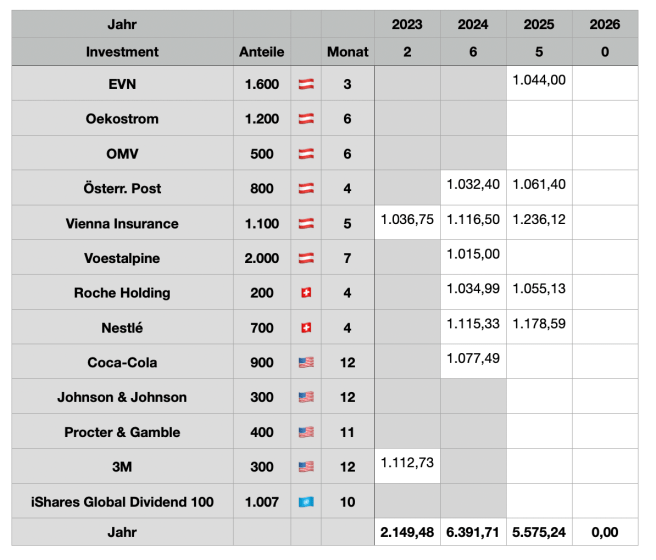The height and width of the screenshot is (560, 656).
Task: Click the 2026 year column header
Action: (x=605, y=24)
